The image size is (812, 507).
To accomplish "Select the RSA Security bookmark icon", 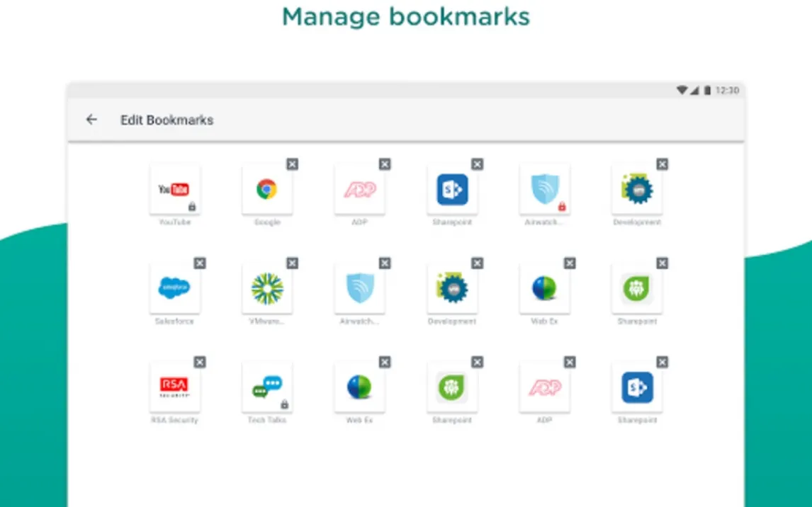I will [x=174, y=387].
